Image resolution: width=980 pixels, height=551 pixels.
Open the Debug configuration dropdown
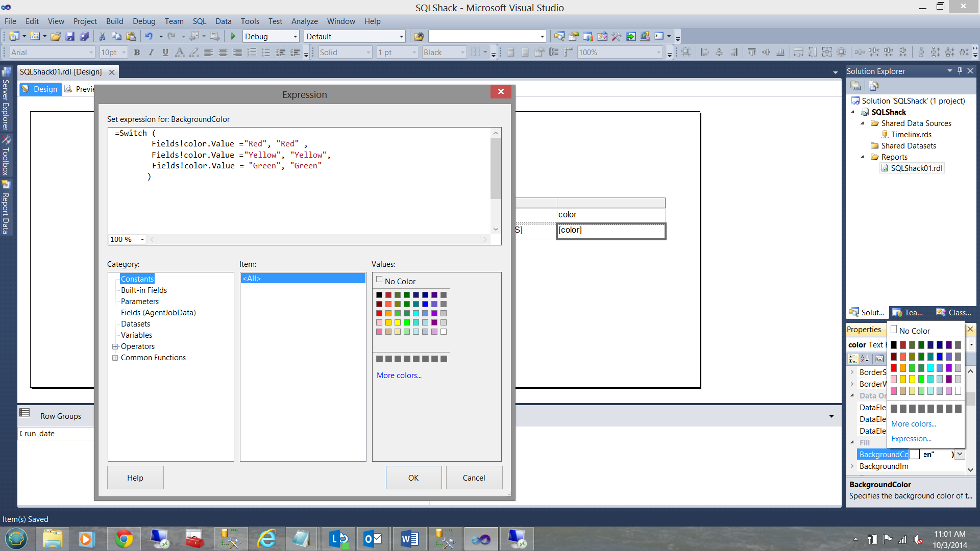[x=295, y=36]
